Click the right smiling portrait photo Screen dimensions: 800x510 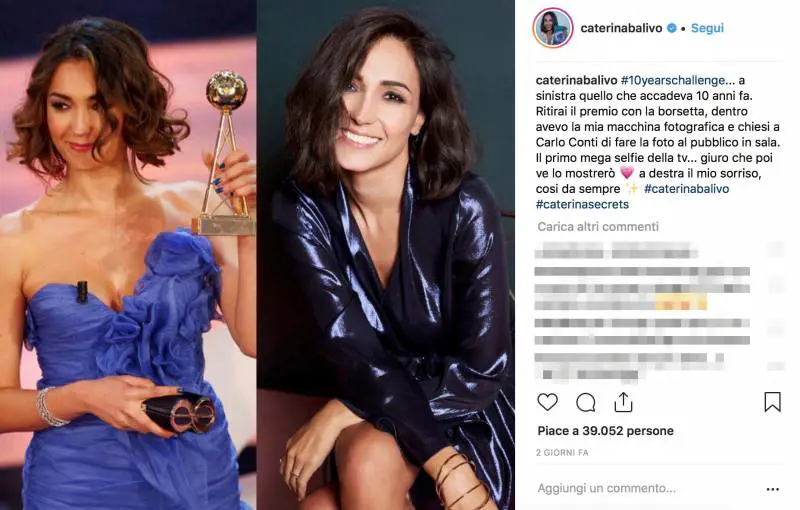pos(386,255)
